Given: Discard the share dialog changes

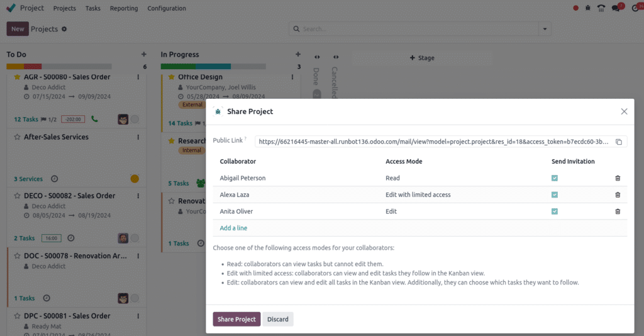Looking at the screenshot, I should click(x=277, y=319).
